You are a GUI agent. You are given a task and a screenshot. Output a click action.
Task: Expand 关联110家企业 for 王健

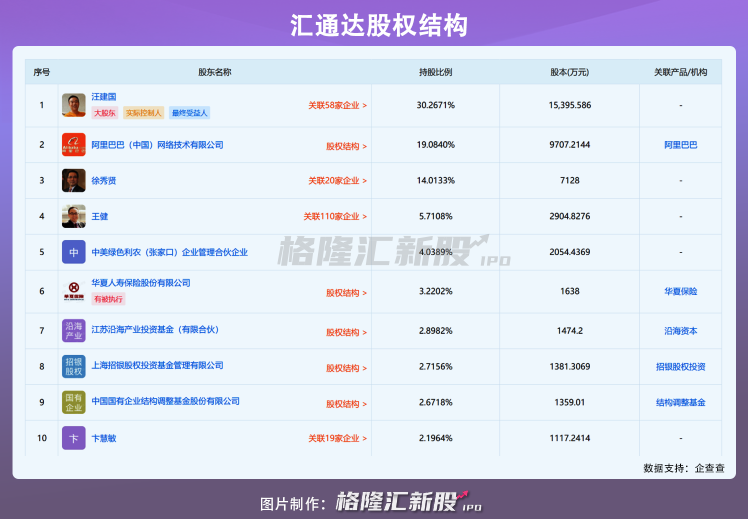coord(335,217)
